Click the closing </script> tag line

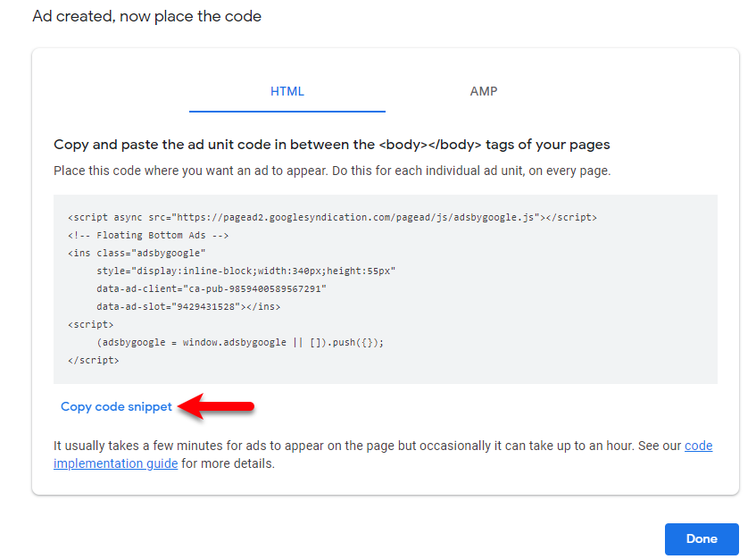(94, 360)
